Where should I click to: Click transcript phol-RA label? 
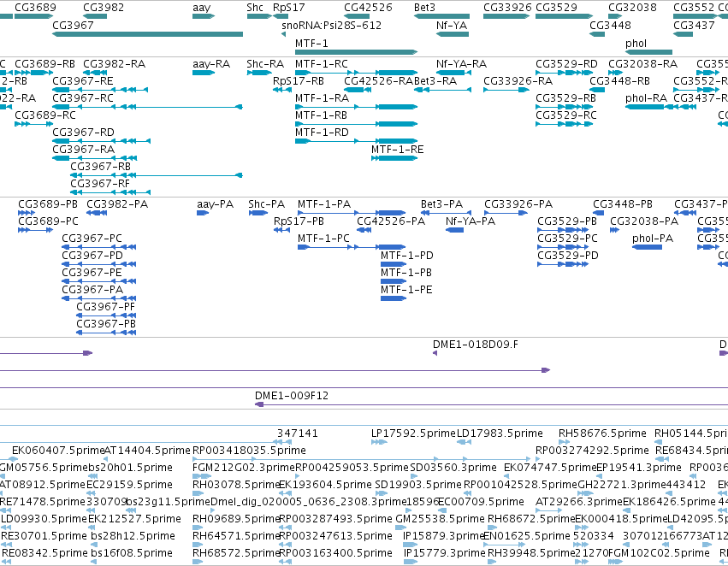point(646,98)
